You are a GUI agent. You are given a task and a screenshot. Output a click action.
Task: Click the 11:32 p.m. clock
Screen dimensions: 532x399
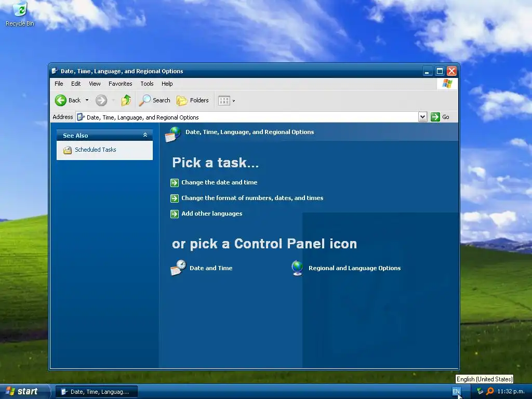(511, 391)
